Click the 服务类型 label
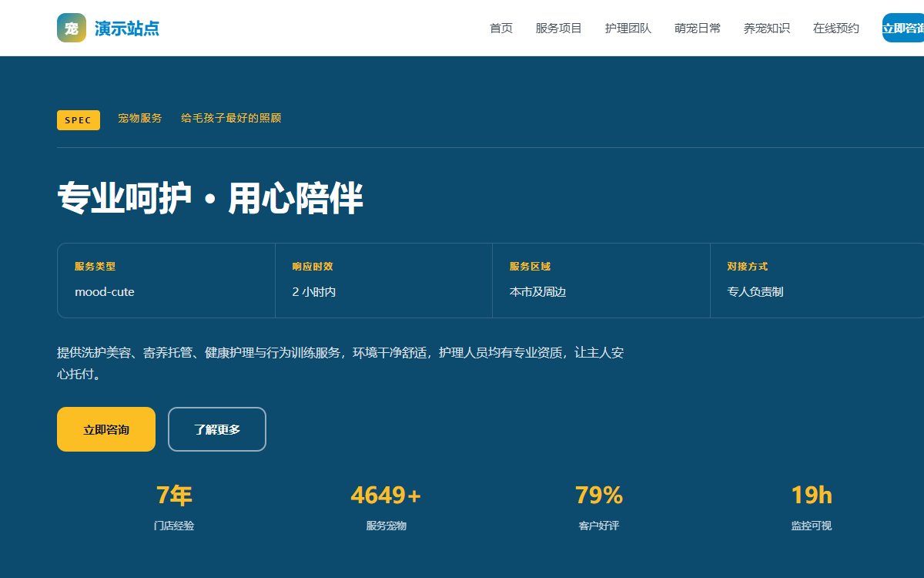Viewport: 924px width, 578px height. (95, 267)
